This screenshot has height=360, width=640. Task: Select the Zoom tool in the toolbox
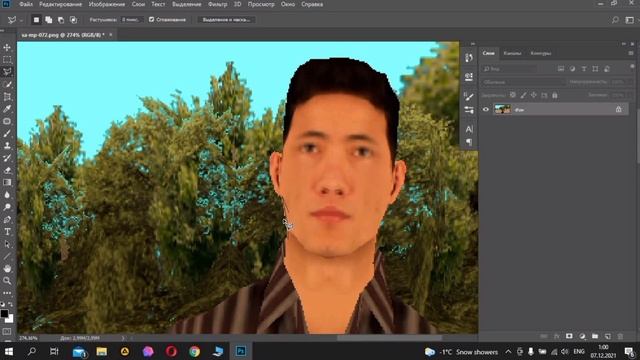(7, 281)
